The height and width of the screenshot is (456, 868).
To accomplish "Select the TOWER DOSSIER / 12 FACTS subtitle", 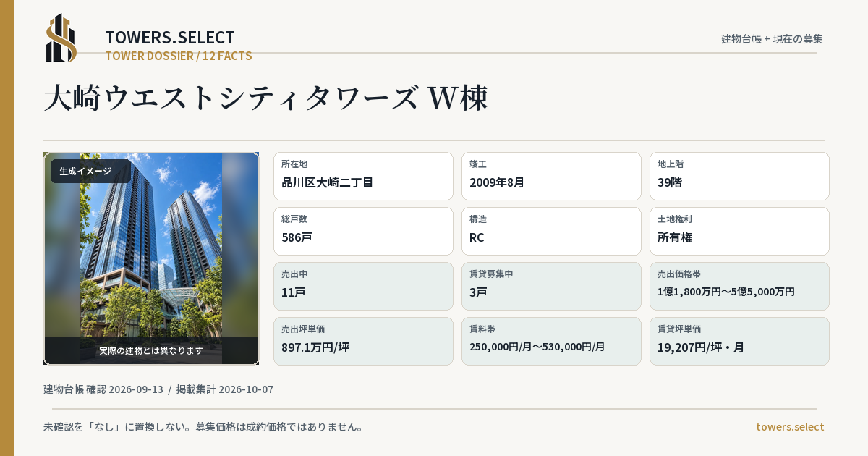I will [179, 56].
